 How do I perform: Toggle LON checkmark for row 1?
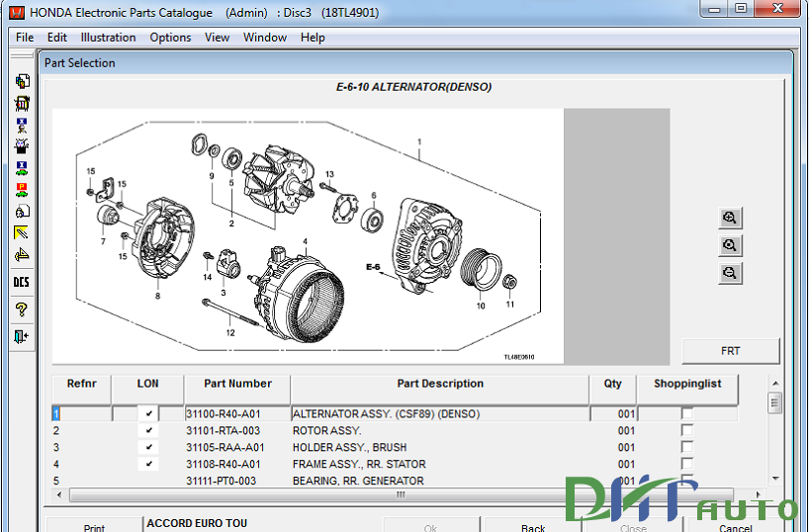(148, 414)
